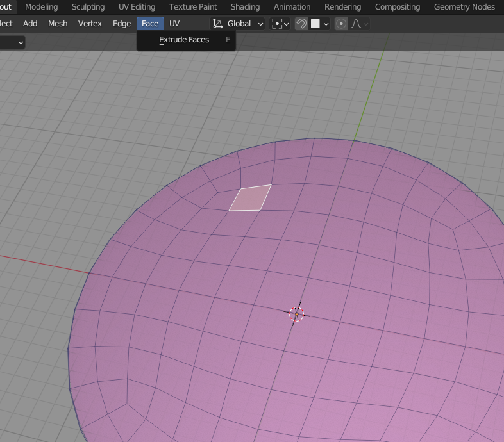Open the Geometry Nodes workspace tab
504x442 pixels.
point(464,7)
